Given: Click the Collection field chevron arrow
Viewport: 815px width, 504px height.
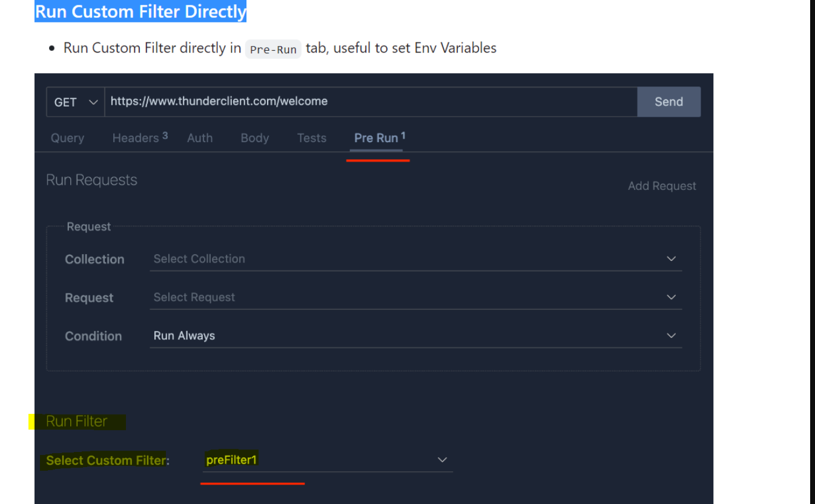Looking at the screenshot, I should 671,258.
